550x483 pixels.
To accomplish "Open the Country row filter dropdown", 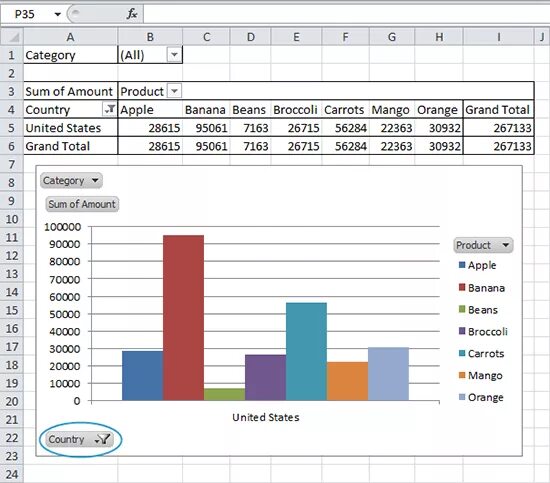I will (x=109, y=109).
